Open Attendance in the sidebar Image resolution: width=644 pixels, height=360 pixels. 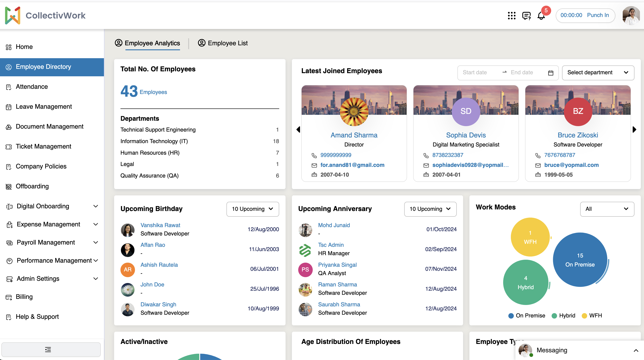tap(32, 86)
